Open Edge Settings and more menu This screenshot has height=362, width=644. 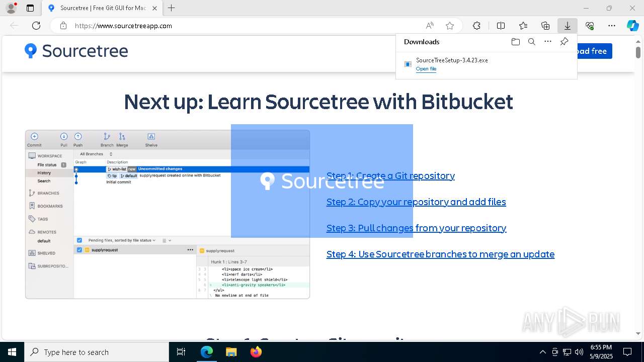(x=612, y=26)
